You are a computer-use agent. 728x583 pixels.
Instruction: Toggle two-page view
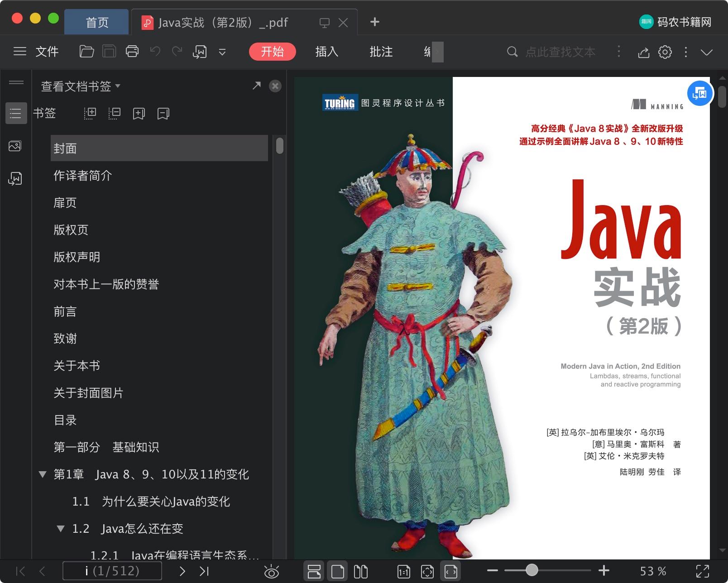[361, 572]
